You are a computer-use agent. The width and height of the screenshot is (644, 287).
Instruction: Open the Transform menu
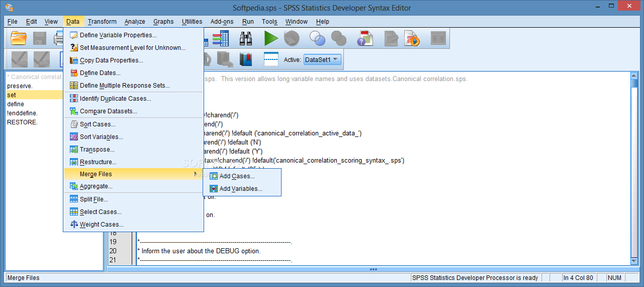(x=102, y=21)
